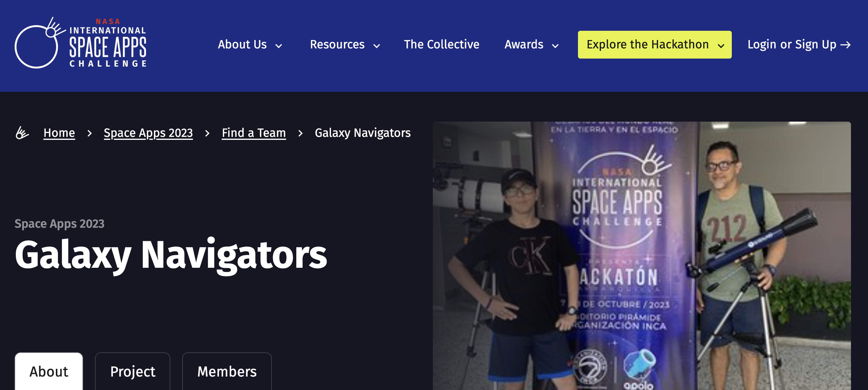Click the chevron separator after Find a Team breadcrumb
Screen dimensions: 868x390
[300, 133]
